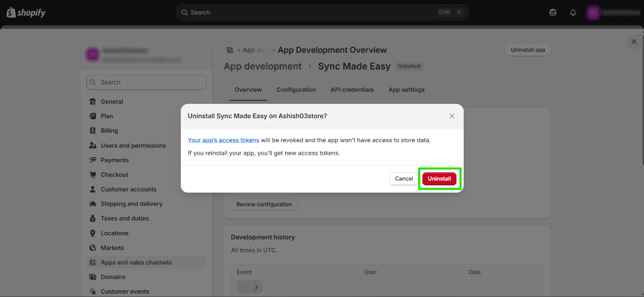Click the Shipping and delivery truck icon
The image size is (644, 297).
pyautogui.click(x=93, y=204)
